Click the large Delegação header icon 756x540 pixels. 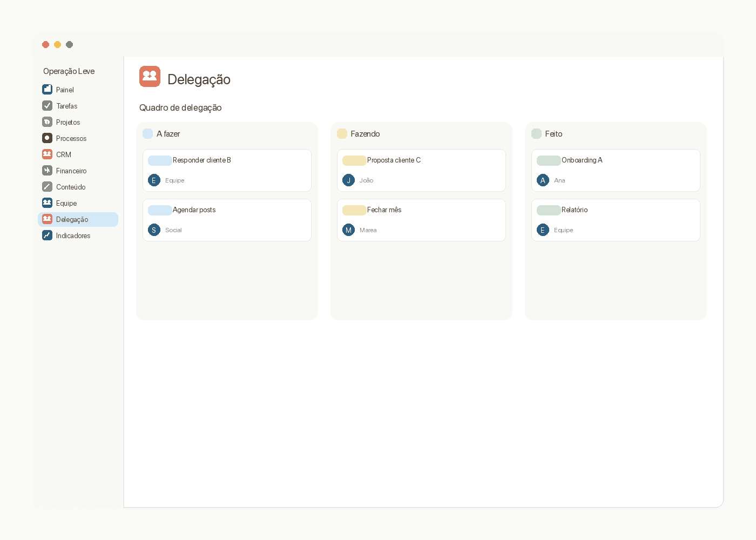pos(150,77)
